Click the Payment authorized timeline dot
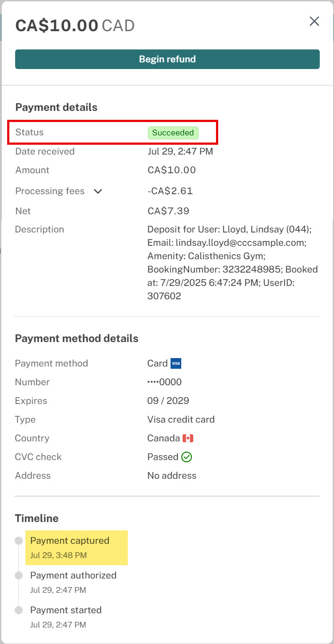Viewport: 334px width, 644px height. pyautogui.click(x=19, y=575)
